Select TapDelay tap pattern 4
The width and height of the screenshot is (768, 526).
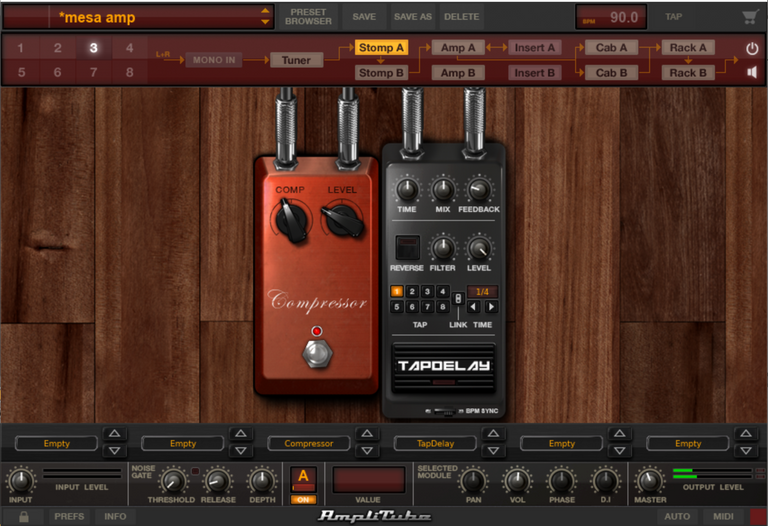442,291
